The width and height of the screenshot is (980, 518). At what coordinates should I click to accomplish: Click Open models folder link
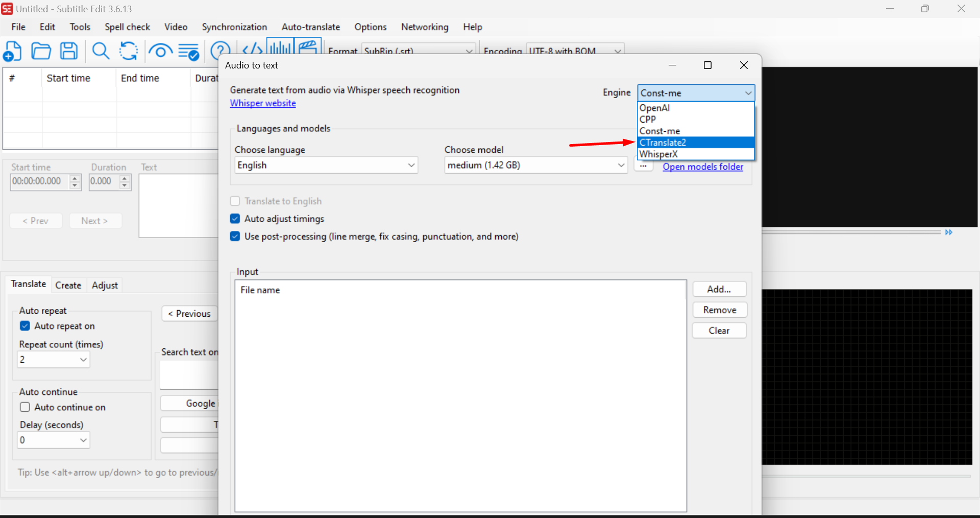click(703, 167)
